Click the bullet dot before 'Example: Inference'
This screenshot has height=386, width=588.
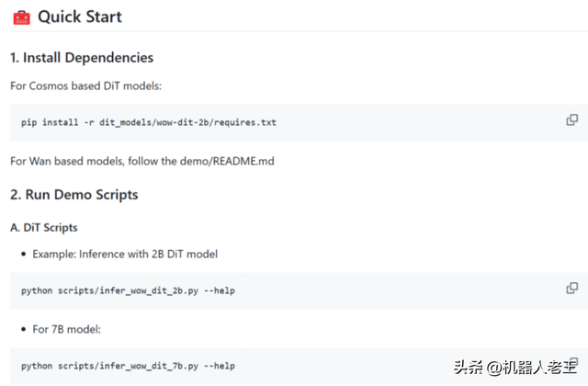tap(23, 254)
